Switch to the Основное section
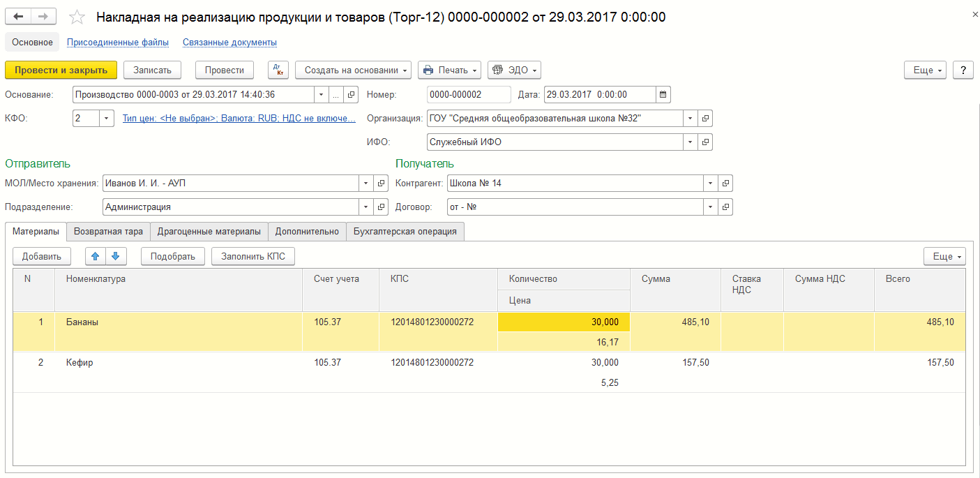Image resolution: width=980 pixels, height=478 pixels. pyautogui.click(x=32, y=42)
